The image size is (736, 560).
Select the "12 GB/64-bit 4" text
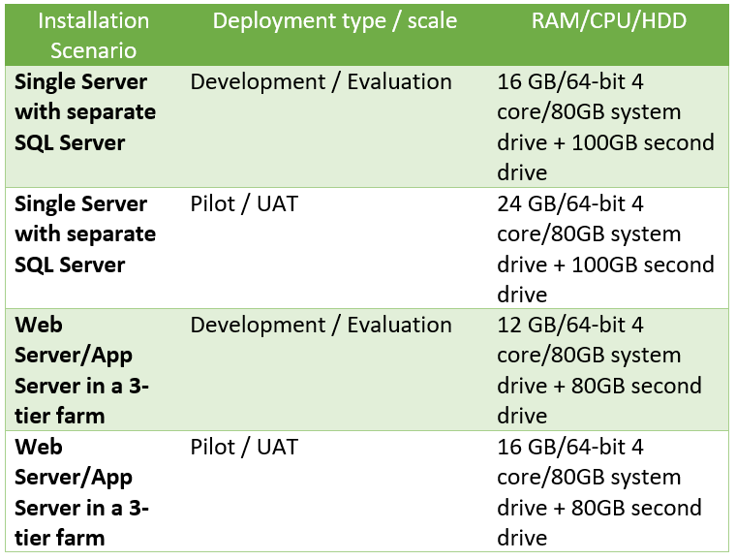tap(569, 325)
